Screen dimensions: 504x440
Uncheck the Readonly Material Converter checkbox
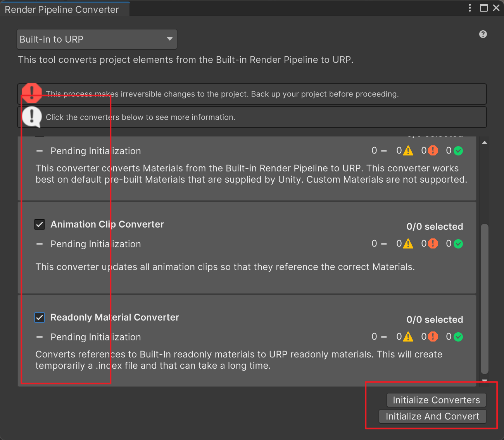coord(40,317)
